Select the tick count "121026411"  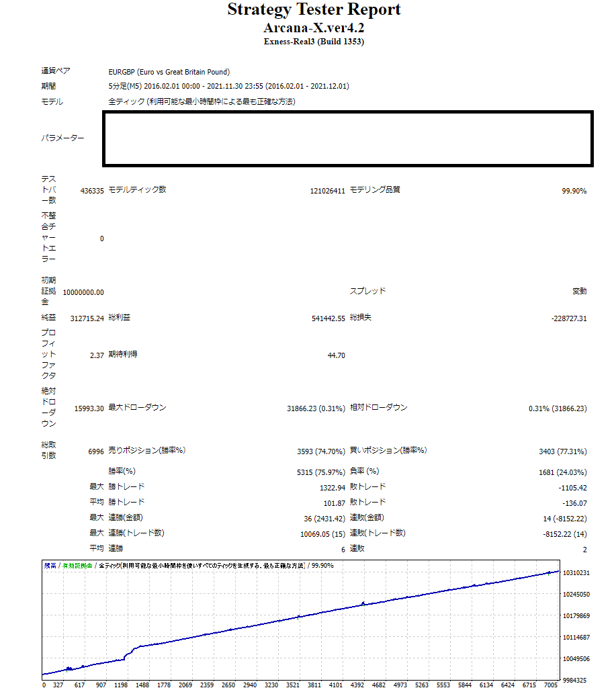click(327, 191)
